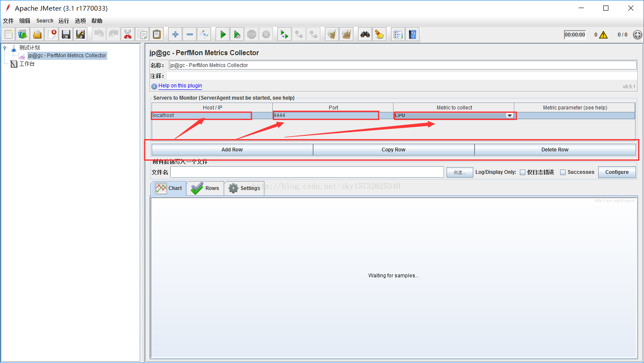Switch to the Settings tab

(244, 188)
